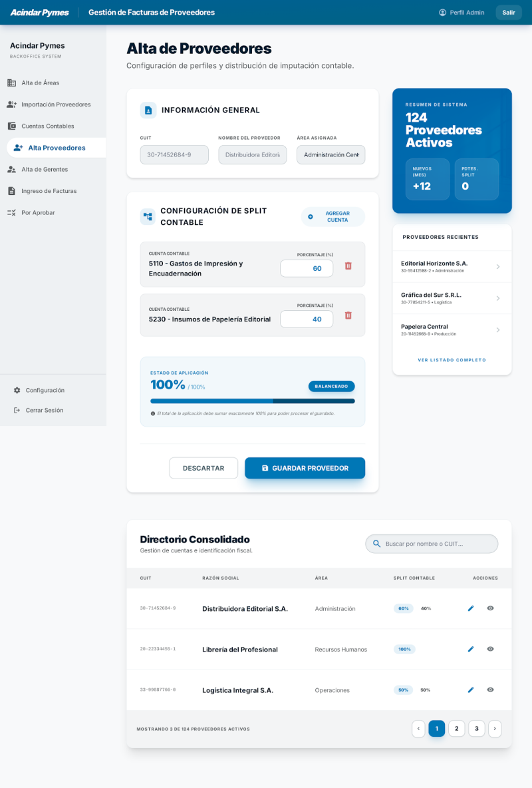Click the 60 percentage field for account 5110
This screenshot has width=532, height=788.
[x=307, y=268]
